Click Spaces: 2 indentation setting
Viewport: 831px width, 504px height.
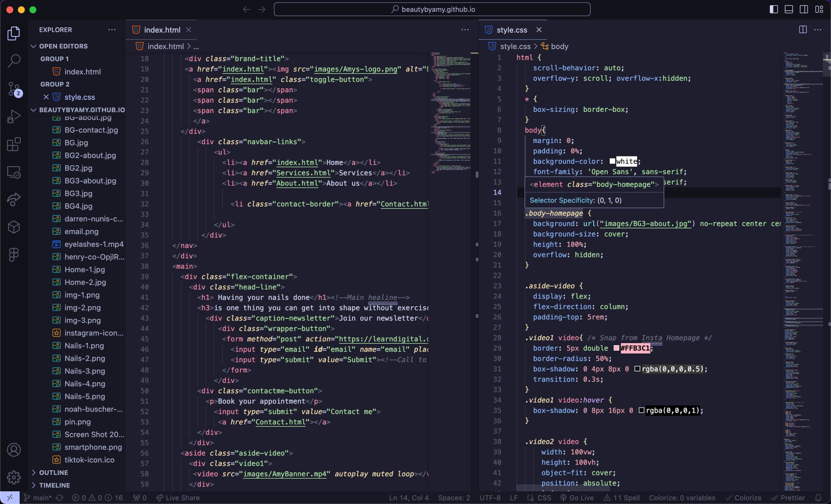454,498
